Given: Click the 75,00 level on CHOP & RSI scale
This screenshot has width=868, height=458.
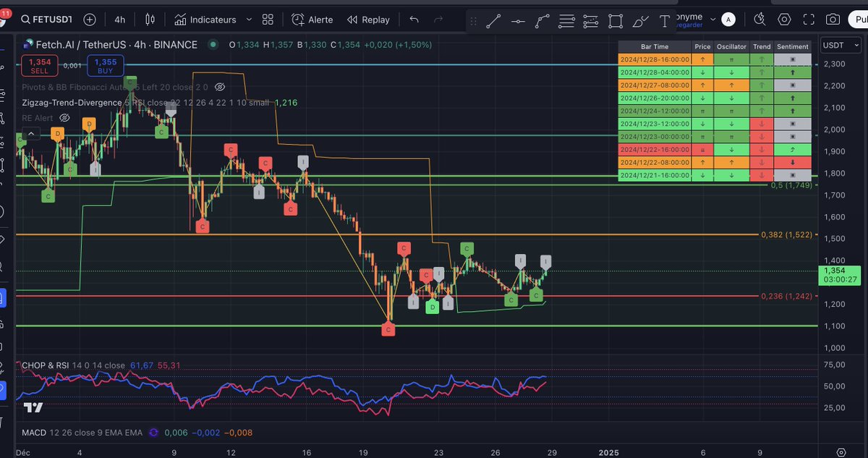Looking at the screenshot, I should pyautogui.click(x=834, y=364).
